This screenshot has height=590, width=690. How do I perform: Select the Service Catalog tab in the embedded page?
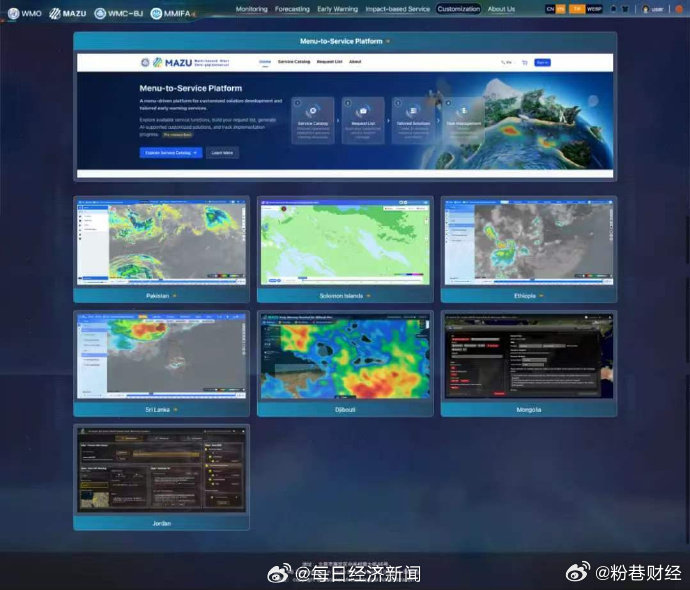click(294, 62)
